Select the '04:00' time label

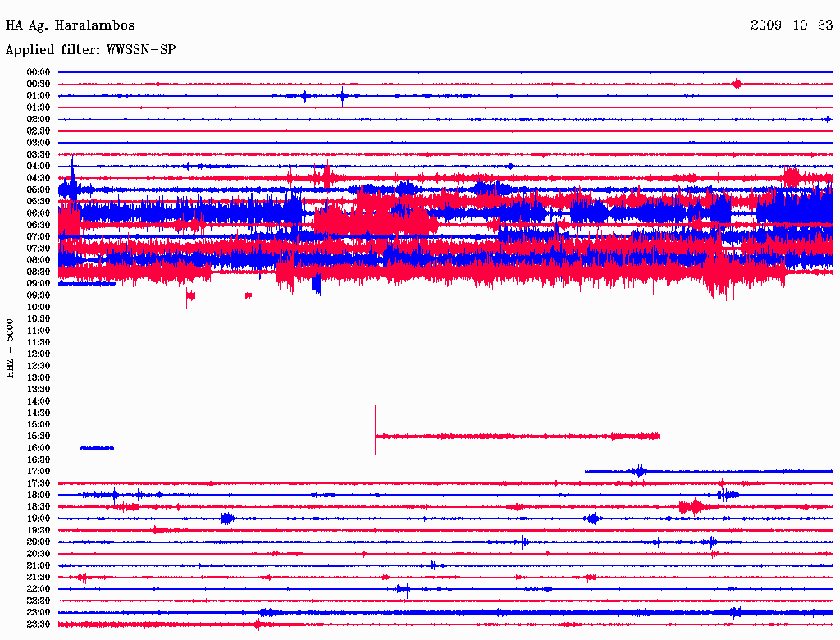(39, 167)
